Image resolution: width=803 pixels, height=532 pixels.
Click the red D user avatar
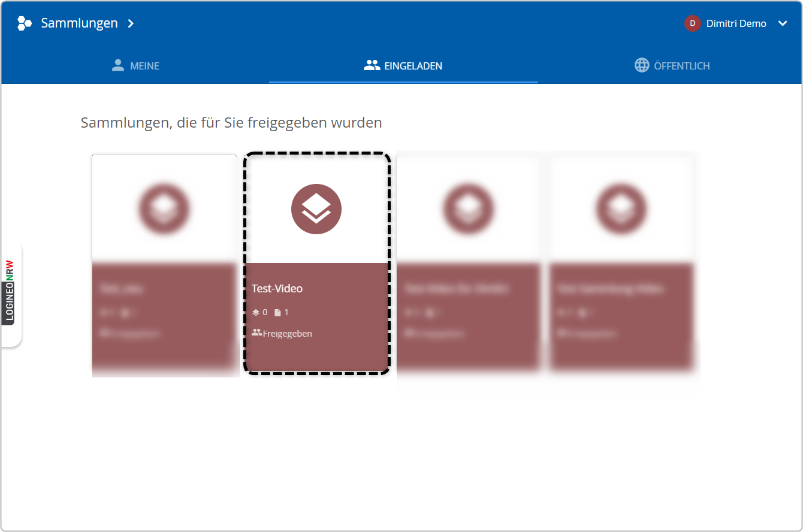[693, 23]
